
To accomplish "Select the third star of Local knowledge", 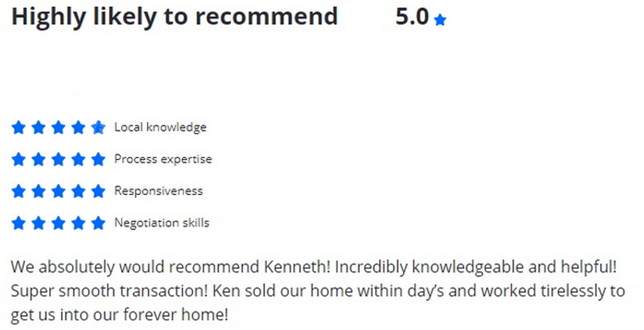I will tap(58, 128).
